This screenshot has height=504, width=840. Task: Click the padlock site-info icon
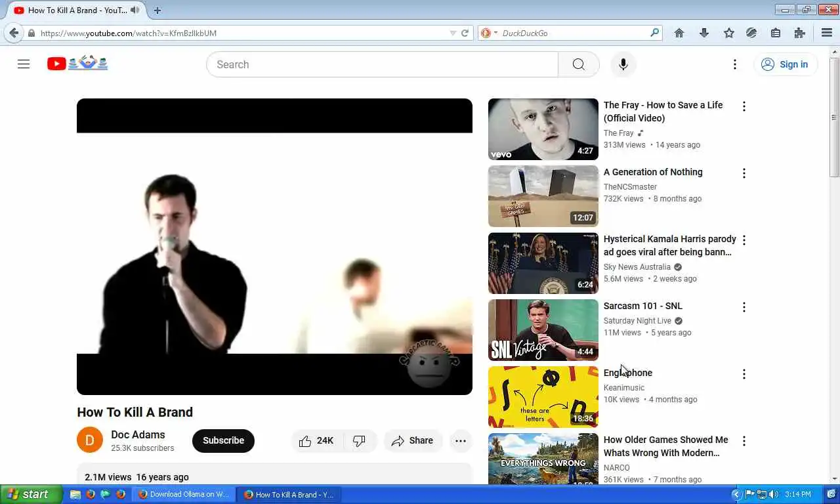click(x=31, y=33)
